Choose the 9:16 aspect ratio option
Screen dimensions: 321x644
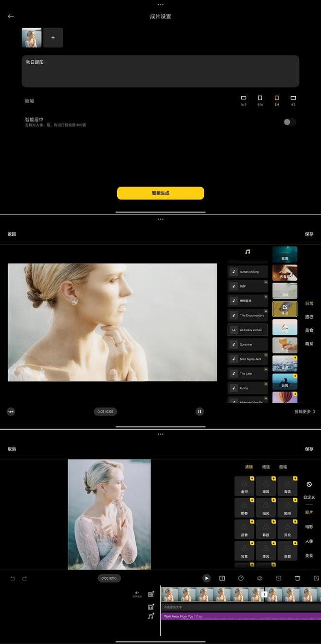(x=260, y=100)
